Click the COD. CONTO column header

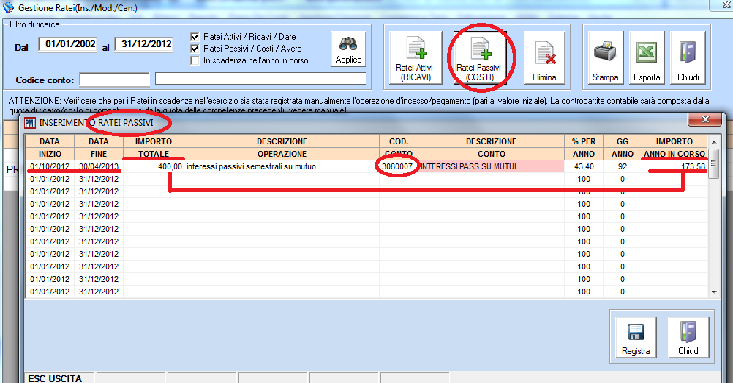[398, 147]
